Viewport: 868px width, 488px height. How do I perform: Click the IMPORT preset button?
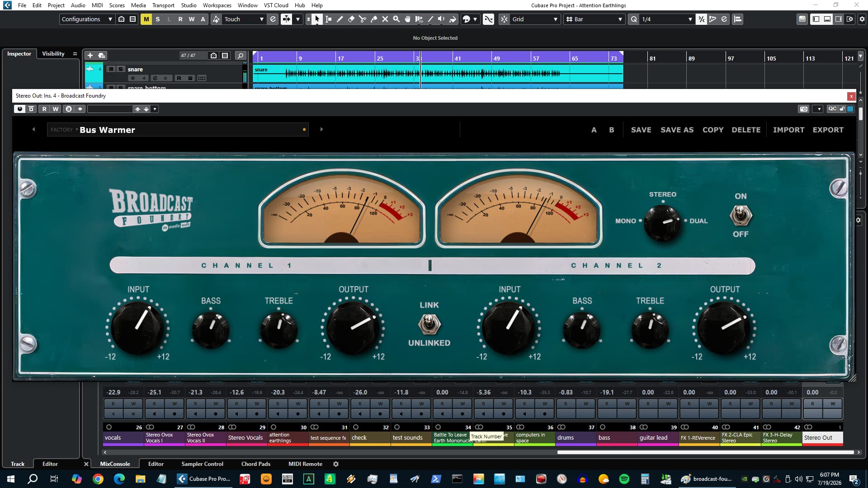pos(788,130)
